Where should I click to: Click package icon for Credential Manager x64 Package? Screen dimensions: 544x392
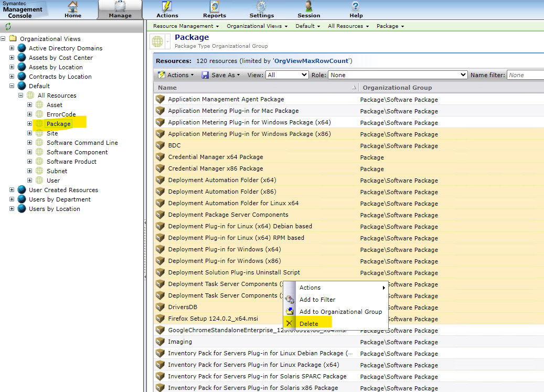(x=160, y=157)
